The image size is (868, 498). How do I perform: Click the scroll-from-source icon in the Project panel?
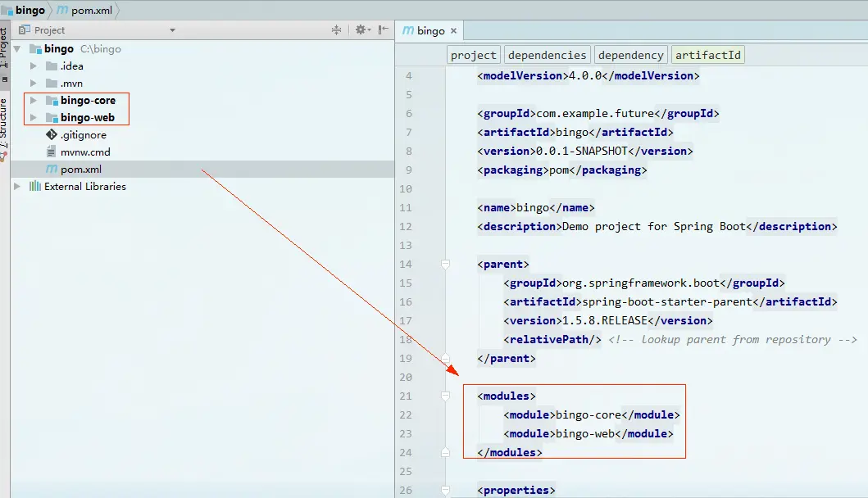pos(336,29)
